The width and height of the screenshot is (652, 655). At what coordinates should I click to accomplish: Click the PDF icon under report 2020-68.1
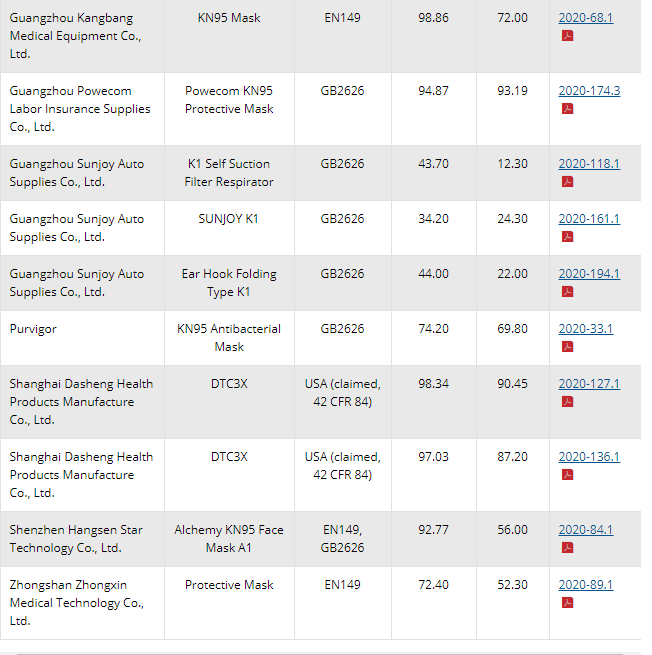point(567,36)
